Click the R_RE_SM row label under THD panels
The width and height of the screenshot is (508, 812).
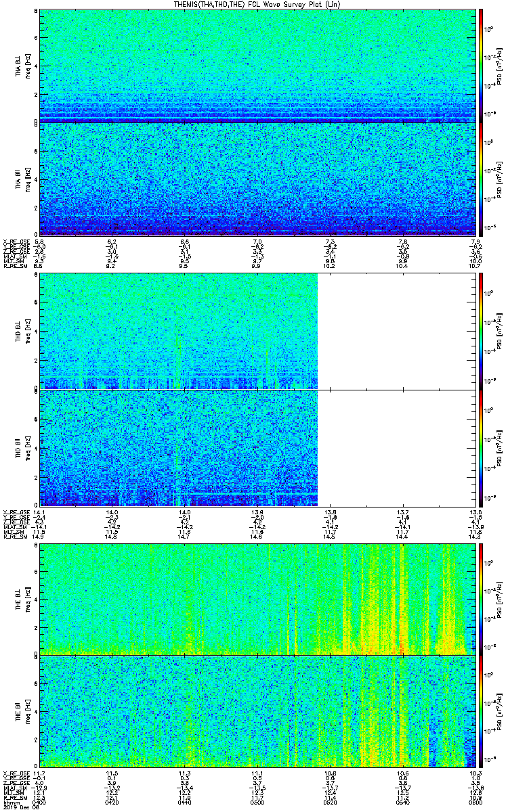[x=16, y=537]
